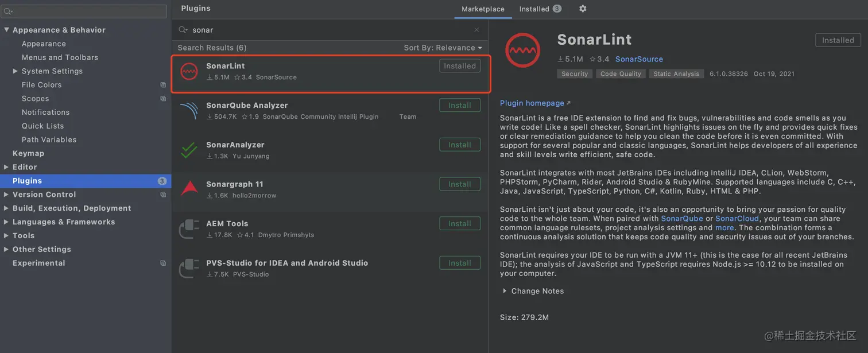Switch to the Marketplace tab
This screenshot has height=353, width=868.
tap(483, 9)
